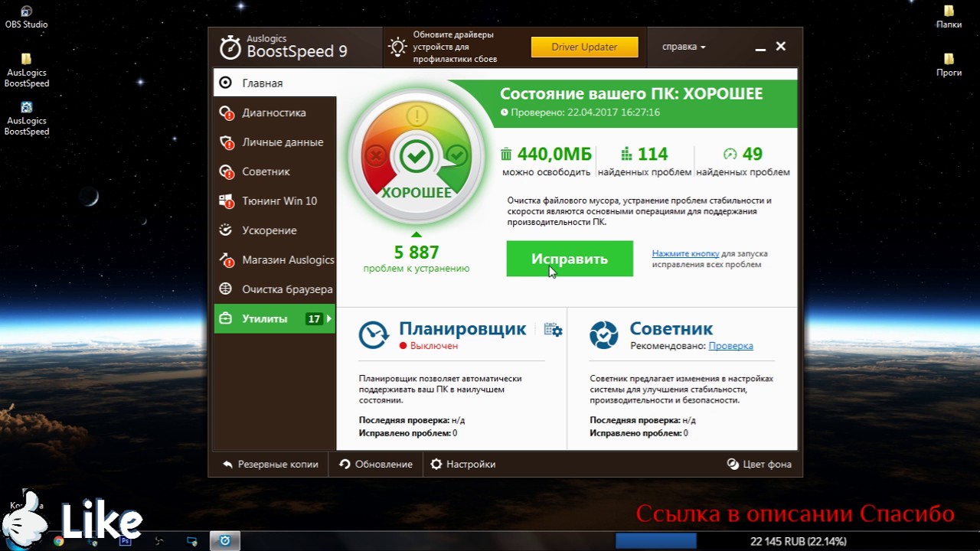This screenshot has width=980, height=551.
Task: Open the Диагностика section
Action: (x=275, y=112)
